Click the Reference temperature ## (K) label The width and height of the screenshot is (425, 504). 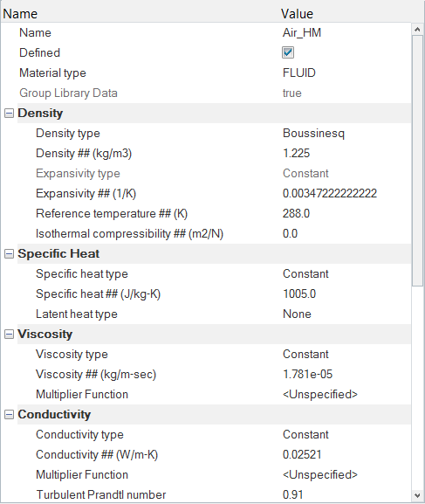pyautogui.click(x=112, y=214)
